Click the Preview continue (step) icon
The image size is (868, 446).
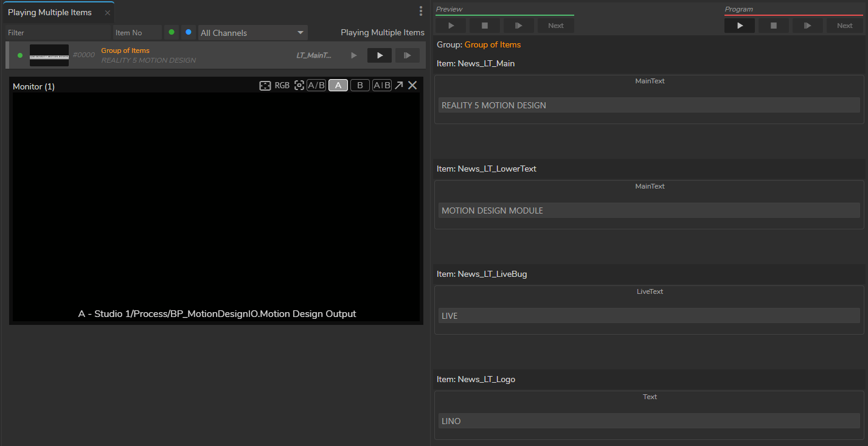click(x=518, y=26)
